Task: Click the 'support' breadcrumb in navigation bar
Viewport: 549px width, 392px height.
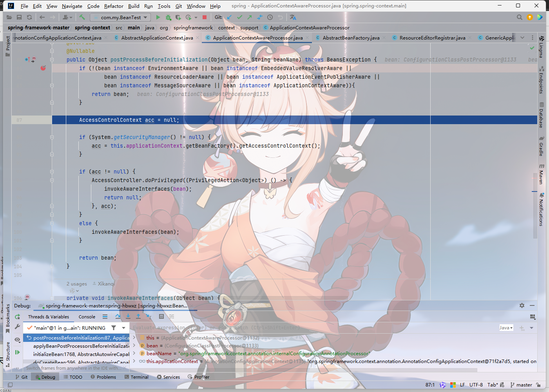Action: (249, 28)
